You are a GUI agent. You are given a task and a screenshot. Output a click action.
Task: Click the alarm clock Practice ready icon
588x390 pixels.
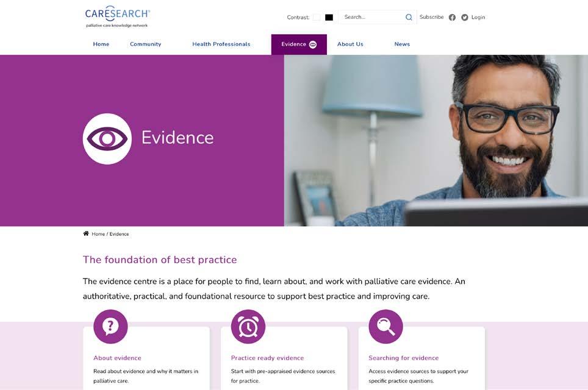(x=248, y=326)
